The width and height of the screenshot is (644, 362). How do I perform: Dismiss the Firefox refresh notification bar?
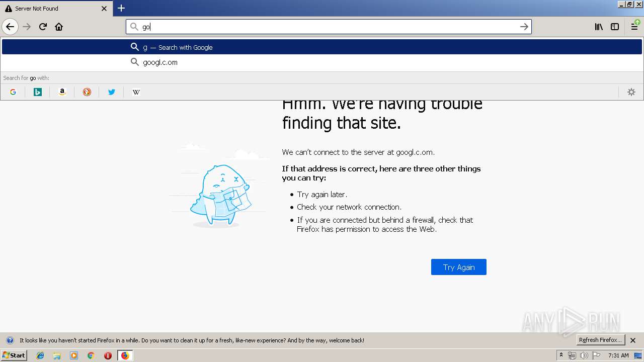(633, 340)
